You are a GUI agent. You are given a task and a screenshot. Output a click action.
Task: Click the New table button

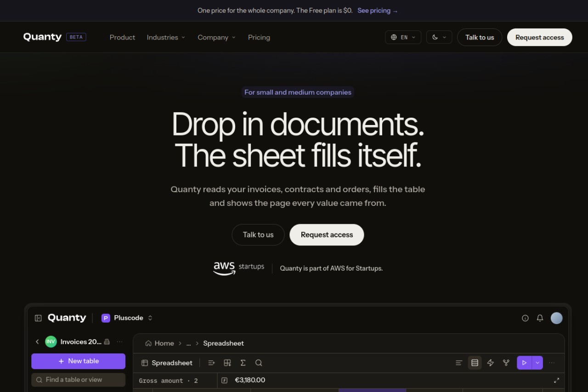[78, 361]
